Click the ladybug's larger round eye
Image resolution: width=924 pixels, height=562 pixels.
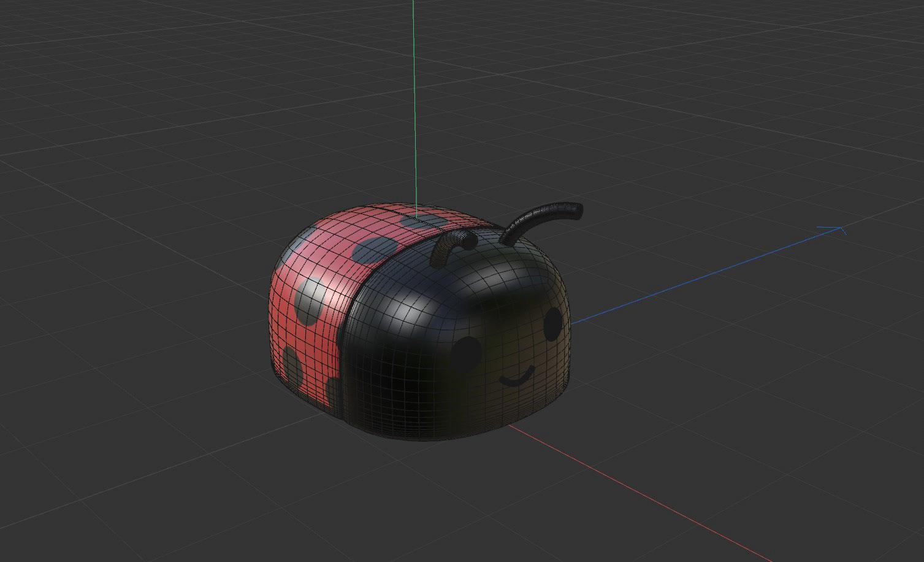(x=465, y=354)
